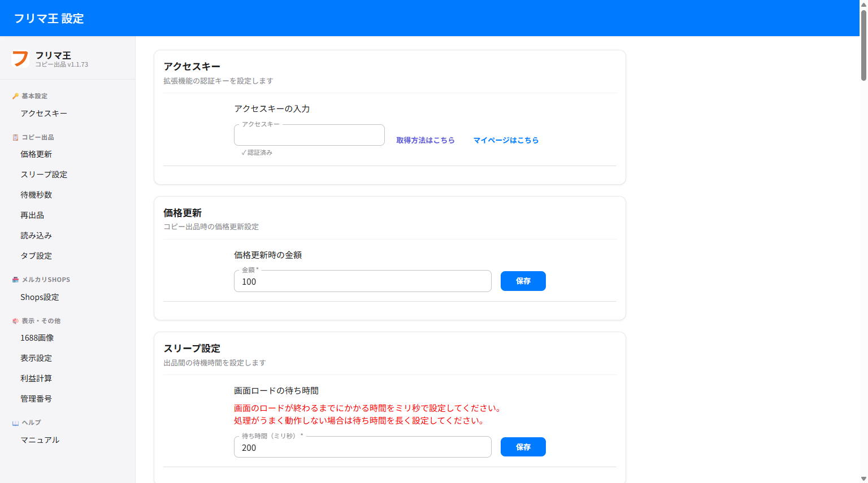Viewport: 868px width, 483px height.
Task: Click the key icon beside 基本設定
Action: click(14, 95)
